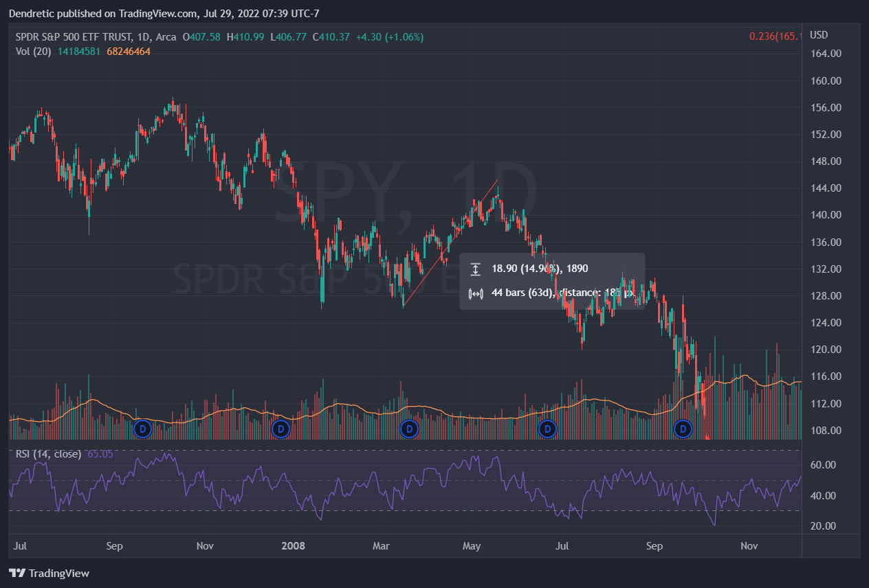
Task: Click the vertical price-range icon in the measurement tooltip
Action: 475,269
